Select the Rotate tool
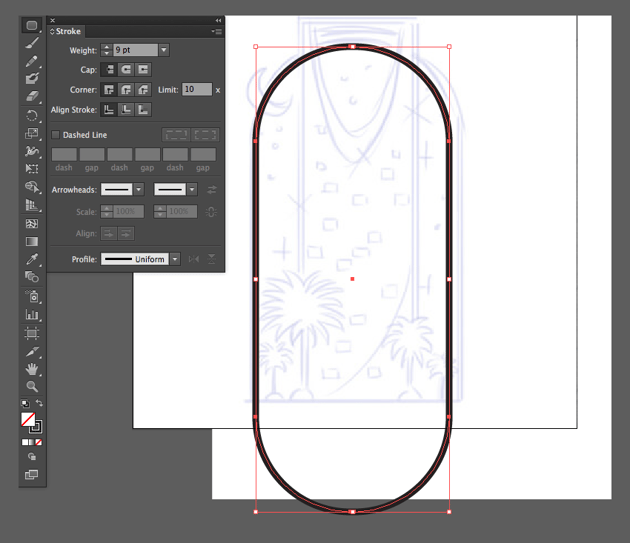The image size is (630, 543). click(32, 116)
